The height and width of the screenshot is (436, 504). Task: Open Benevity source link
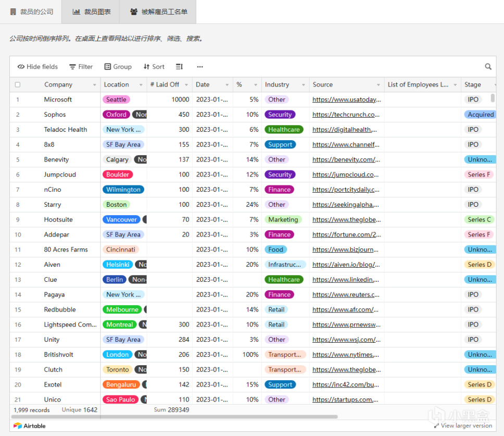346,159
